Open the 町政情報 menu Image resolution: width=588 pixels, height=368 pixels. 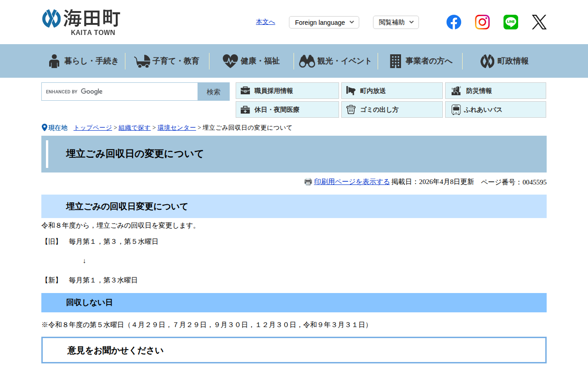coord(504,61)
